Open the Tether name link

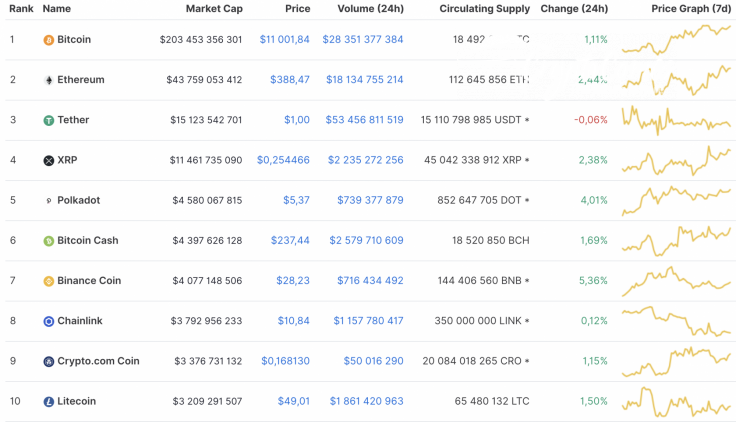pyautogui.click(x=73, y=120)
